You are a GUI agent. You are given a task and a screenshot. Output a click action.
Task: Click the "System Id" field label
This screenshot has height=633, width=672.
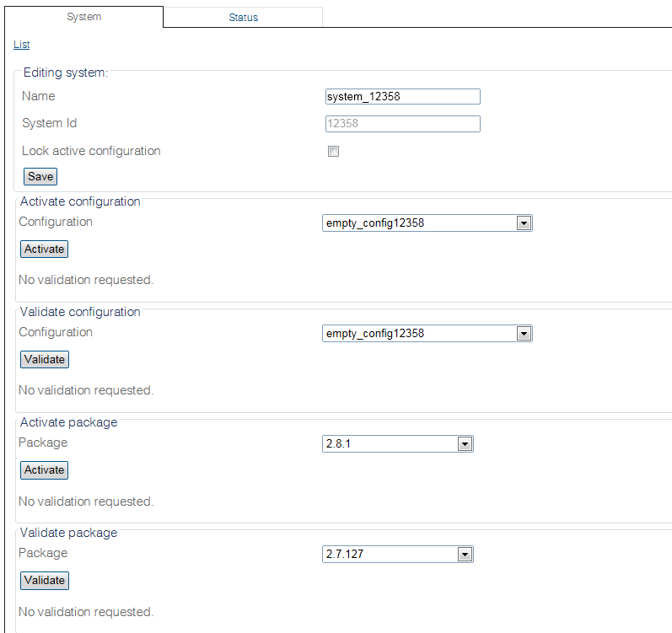(x=49, y=124)
